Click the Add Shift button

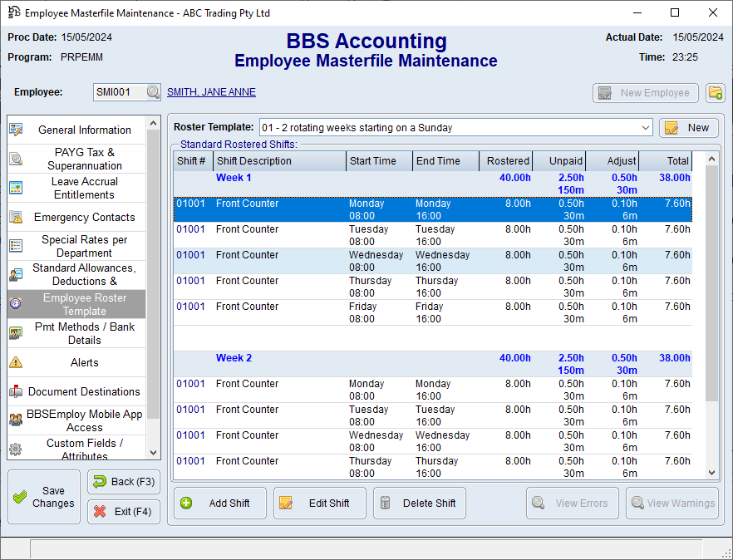click(x=220, y=503)
